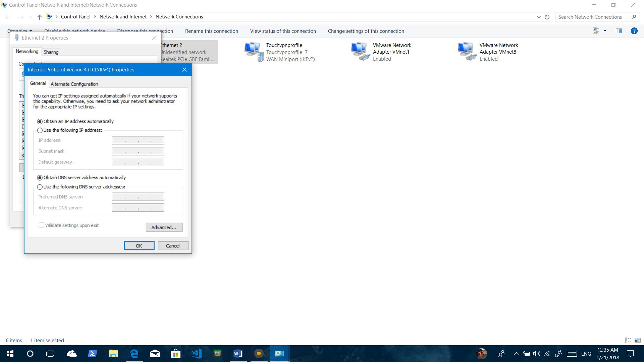Viewport: 644px width, 362px height.
Task: Switch to Alternate Configuration tab
Action: [x=74, y=84]
